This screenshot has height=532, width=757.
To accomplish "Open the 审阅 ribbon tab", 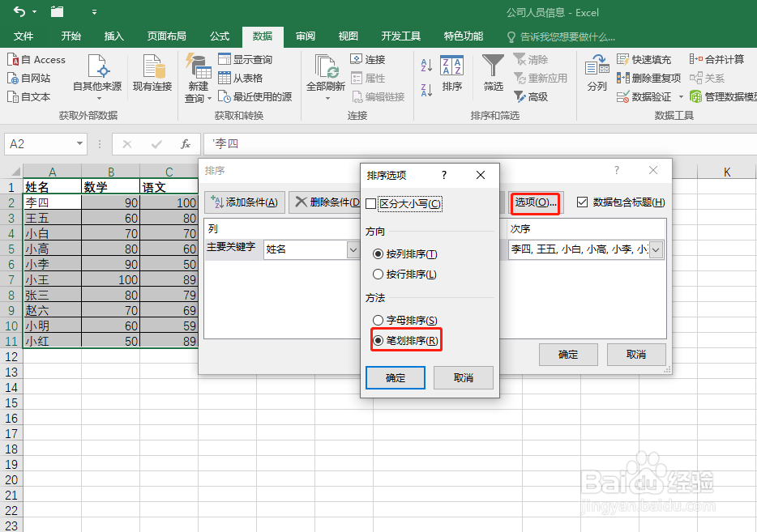I will 304,36.
